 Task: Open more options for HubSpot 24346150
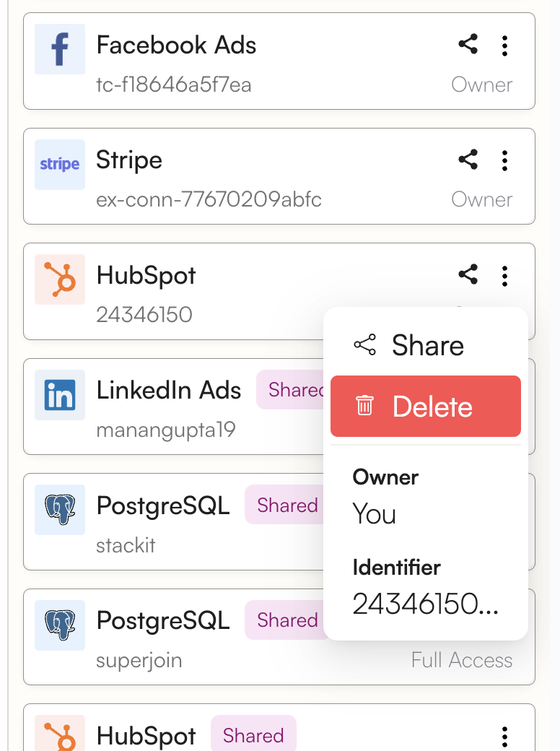(x=504, y=276)
